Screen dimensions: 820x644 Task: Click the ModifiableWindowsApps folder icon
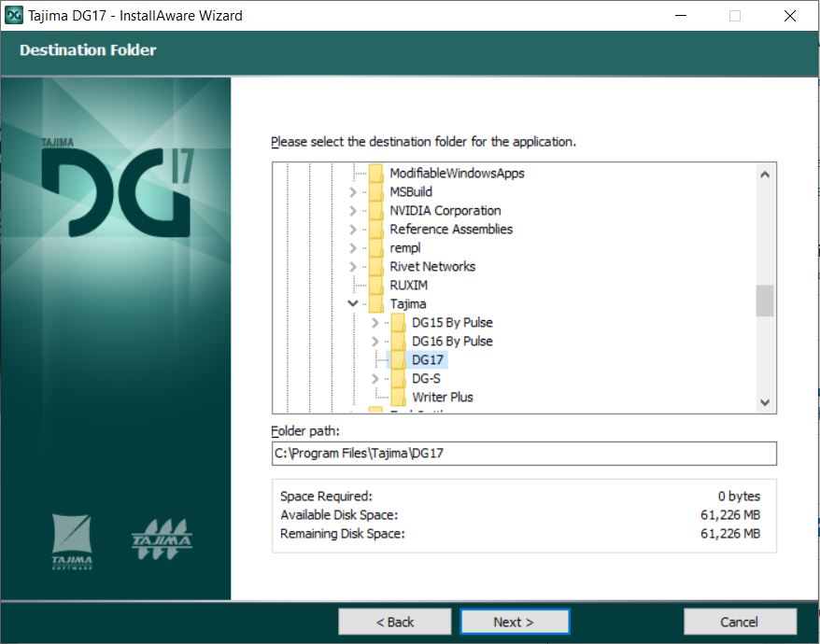coord(376,173)
